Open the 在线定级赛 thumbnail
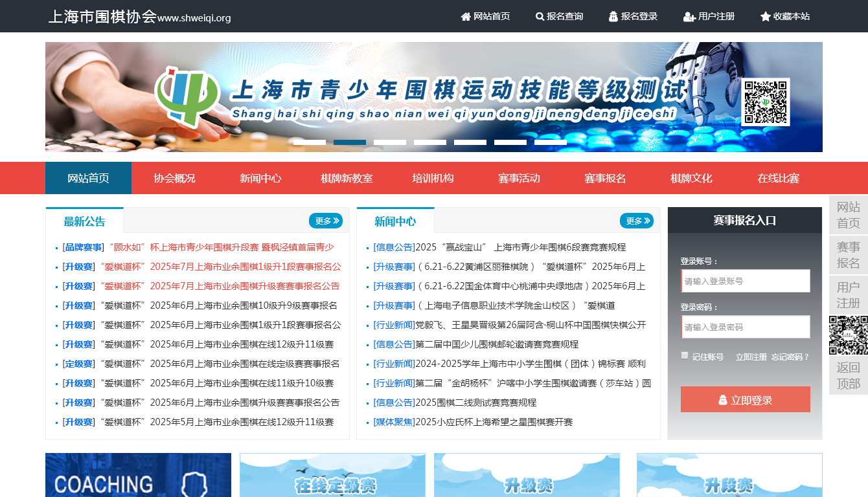This screenshot has width=868, height=497. tap(332, 475)
